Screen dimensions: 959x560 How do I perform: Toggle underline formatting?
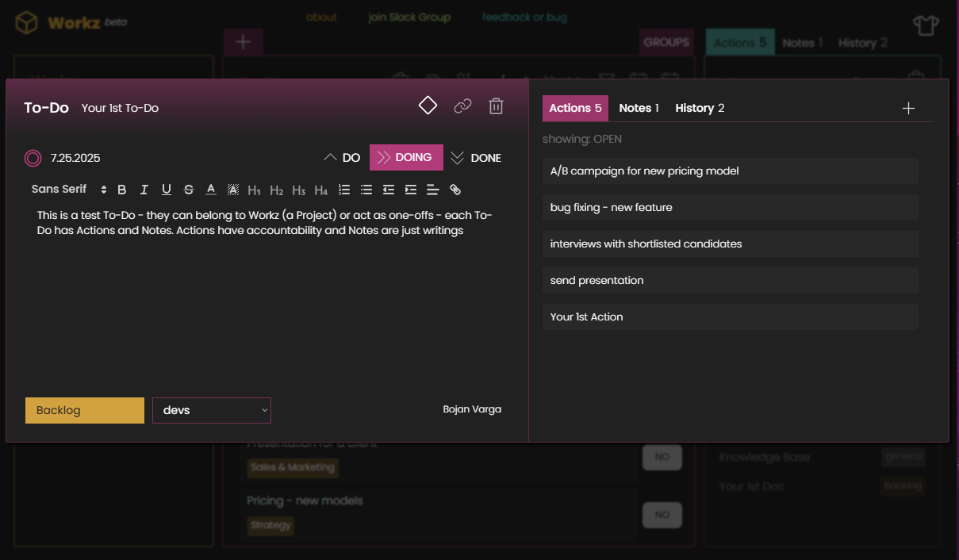click(167, 189)
